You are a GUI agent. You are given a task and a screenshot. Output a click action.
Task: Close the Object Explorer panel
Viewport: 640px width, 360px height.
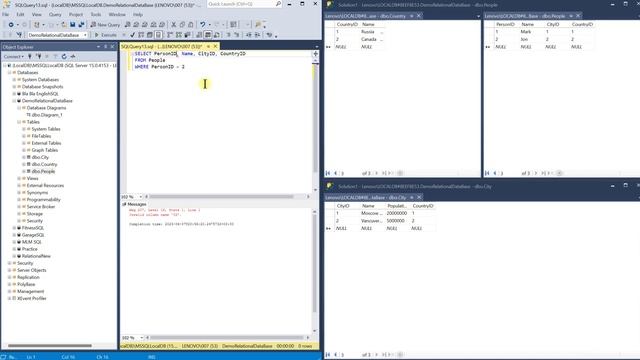point(113,47)
